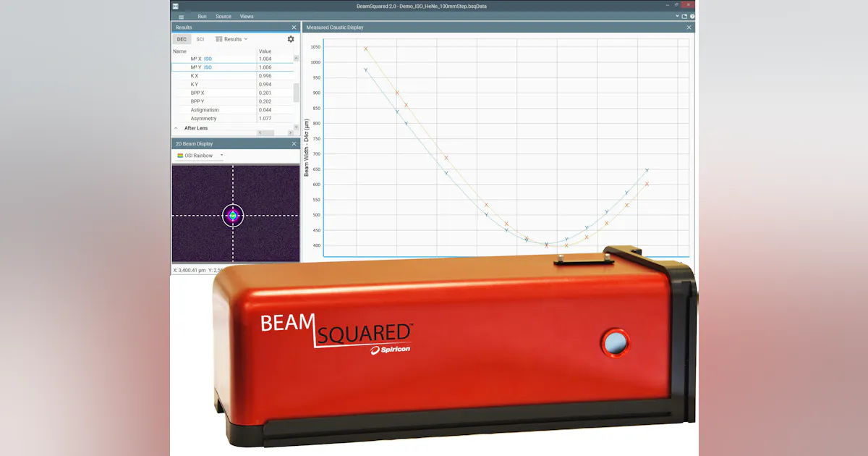Open the Views menu
Image resolution: width=868 pixels, height=456 pixels.
point(247,16)
